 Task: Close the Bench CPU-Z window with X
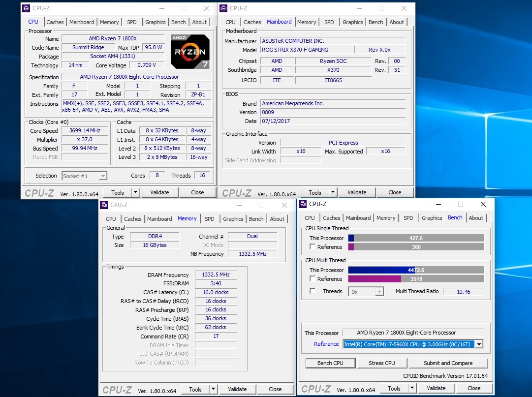[x=483, y=204]
